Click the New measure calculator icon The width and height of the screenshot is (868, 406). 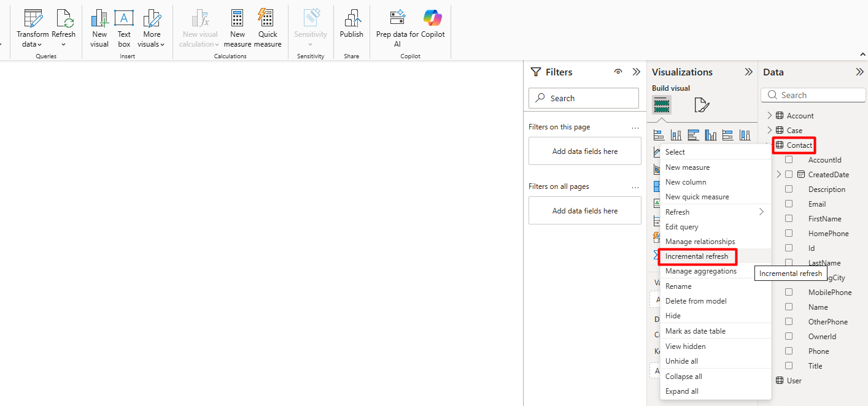(x=237, y=18)
